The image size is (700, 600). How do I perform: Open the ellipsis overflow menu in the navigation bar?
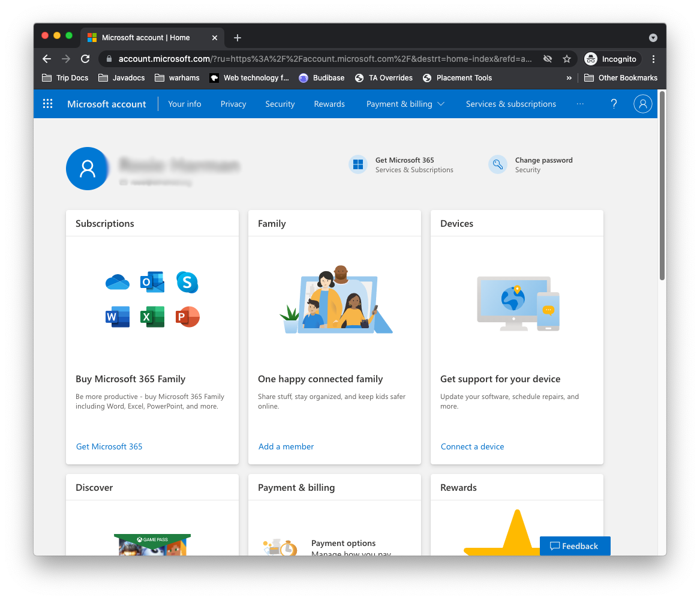[x=580, y=104]
